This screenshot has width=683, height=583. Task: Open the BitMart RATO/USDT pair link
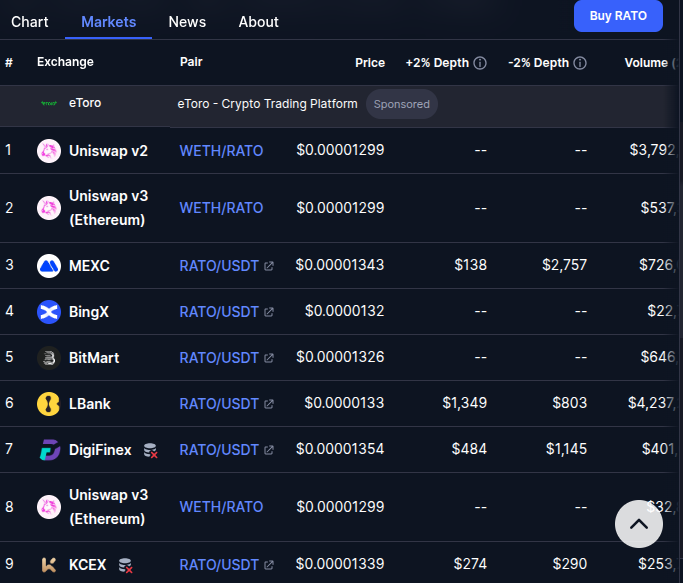click(219, 358)
